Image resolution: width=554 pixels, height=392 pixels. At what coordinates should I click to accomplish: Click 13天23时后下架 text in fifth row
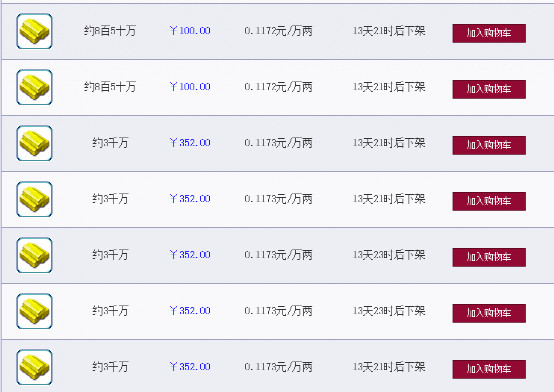[389, 254]
